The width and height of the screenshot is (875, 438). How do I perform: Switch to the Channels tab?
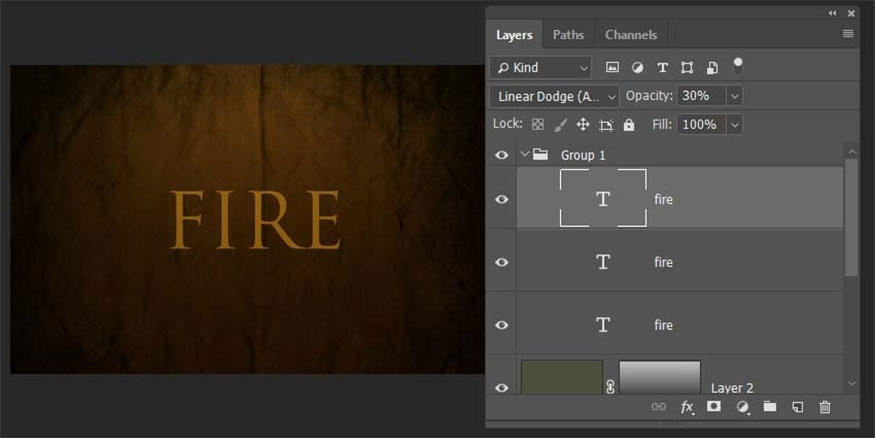pyautogui.click(x=631, y=35)
